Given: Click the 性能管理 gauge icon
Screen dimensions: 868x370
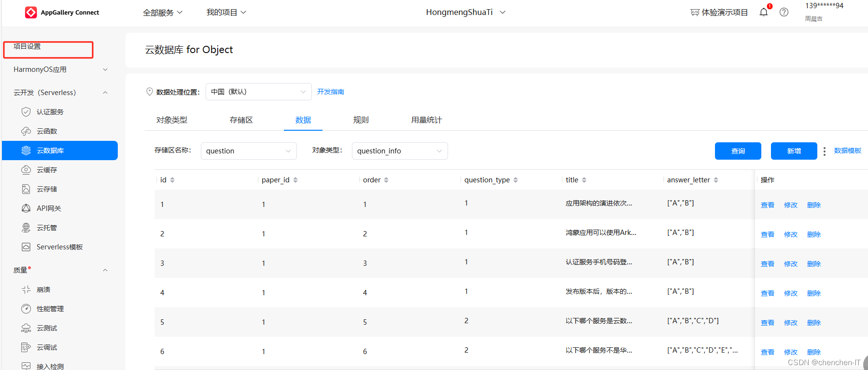Looking at the screenshot, I should click(x=26, y=309).
